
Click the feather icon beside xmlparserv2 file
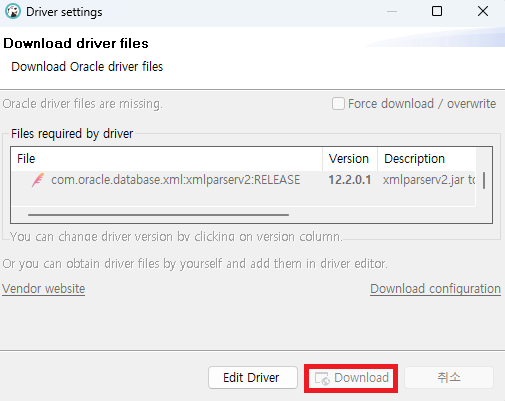click(38, 180)
